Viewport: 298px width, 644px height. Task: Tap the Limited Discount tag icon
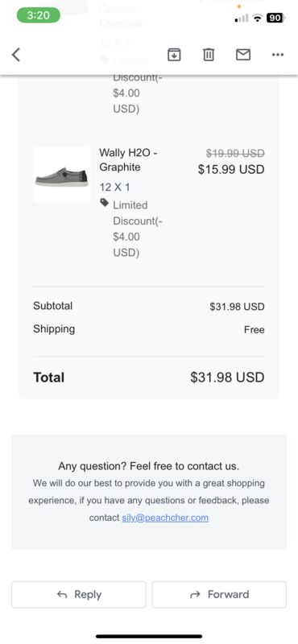tap(105, 203)
